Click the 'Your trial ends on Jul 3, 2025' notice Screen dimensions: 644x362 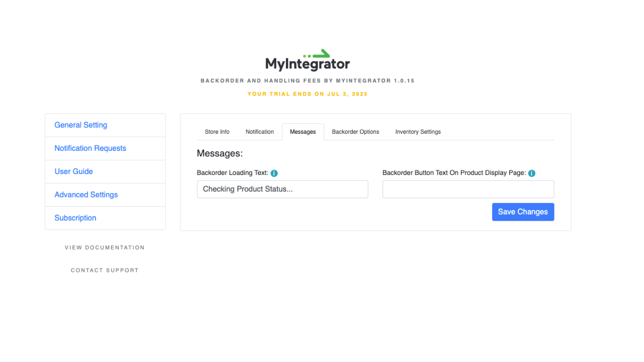coord(307,94)
